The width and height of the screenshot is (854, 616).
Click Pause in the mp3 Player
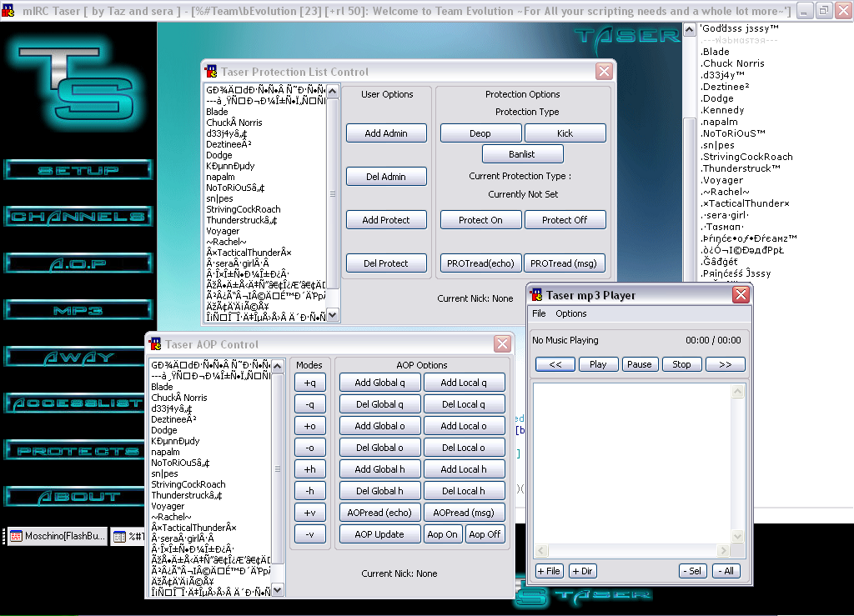pyautogui.click(x=640, y=364)
